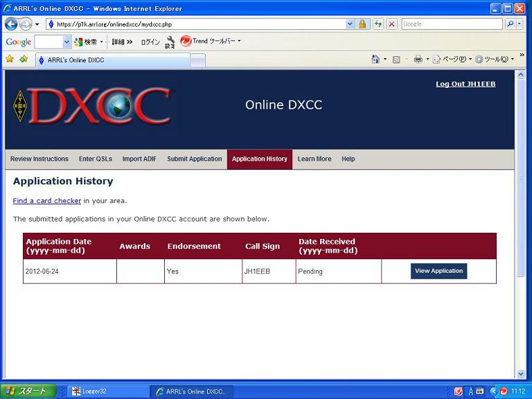Viewport: 532px width, 399px height.
Task: Open the Windows スタート button
Action: click(x=28, y=391)
